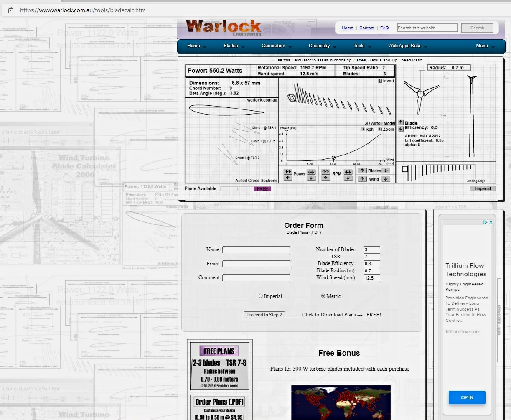This screenshot has height=420, width=511.
Task: Click the 3D airfoil model drawing
Action: (x=339, y=99)
